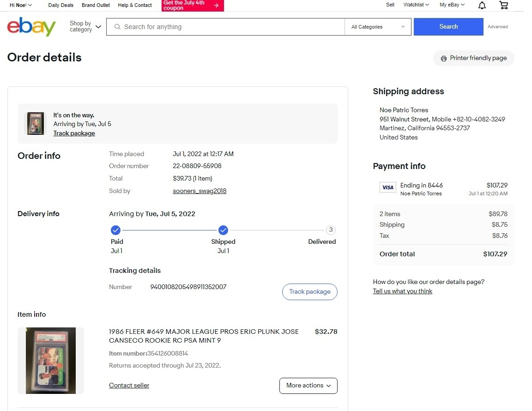The image size is (532, 411).
Task: Expand the My eBay dropdown
Action: tap(452, 5)
